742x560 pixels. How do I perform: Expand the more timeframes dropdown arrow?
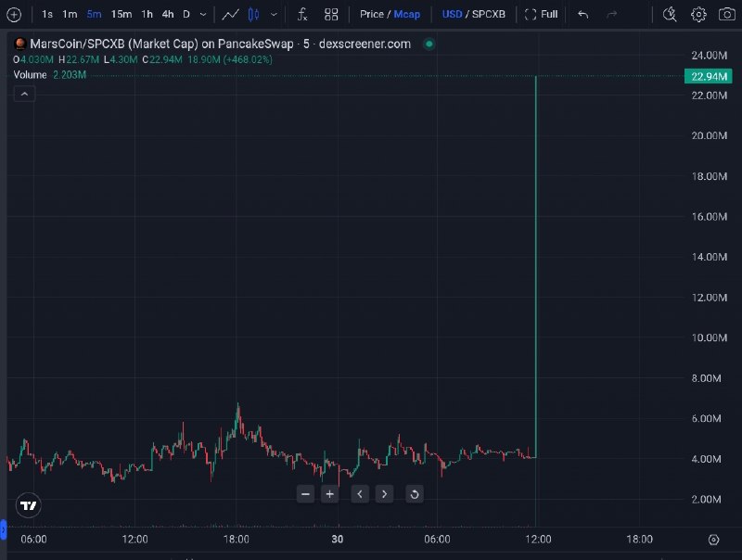(x=203, y=14)
